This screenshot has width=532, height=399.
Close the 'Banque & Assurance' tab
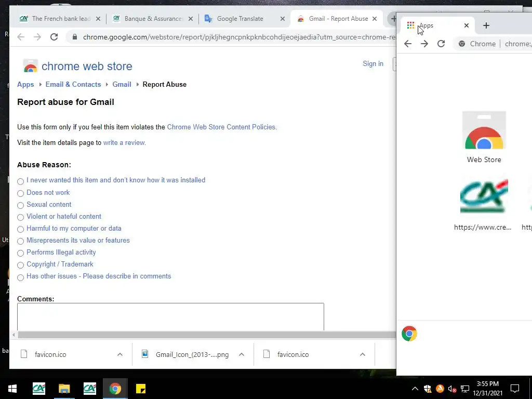click(x=191, y=19)
